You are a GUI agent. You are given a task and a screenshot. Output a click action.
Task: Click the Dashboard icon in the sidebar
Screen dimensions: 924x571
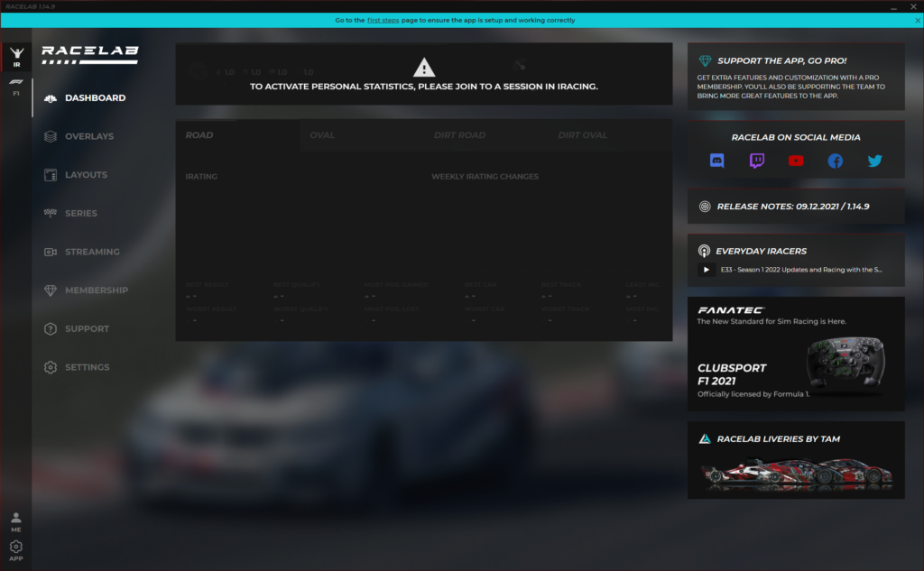(51, 98)
